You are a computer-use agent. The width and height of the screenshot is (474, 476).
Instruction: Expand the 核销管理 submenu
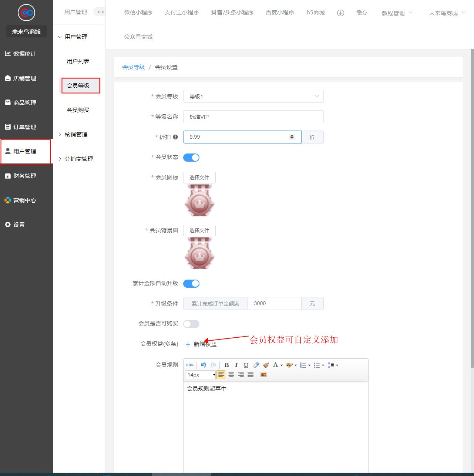[76, 135]
